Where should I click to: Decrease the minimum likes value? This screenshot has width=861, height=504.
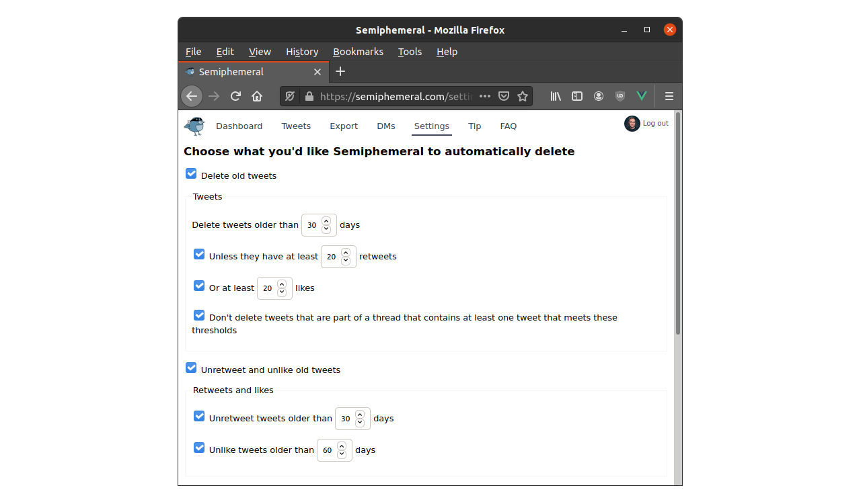click(282, 292)
